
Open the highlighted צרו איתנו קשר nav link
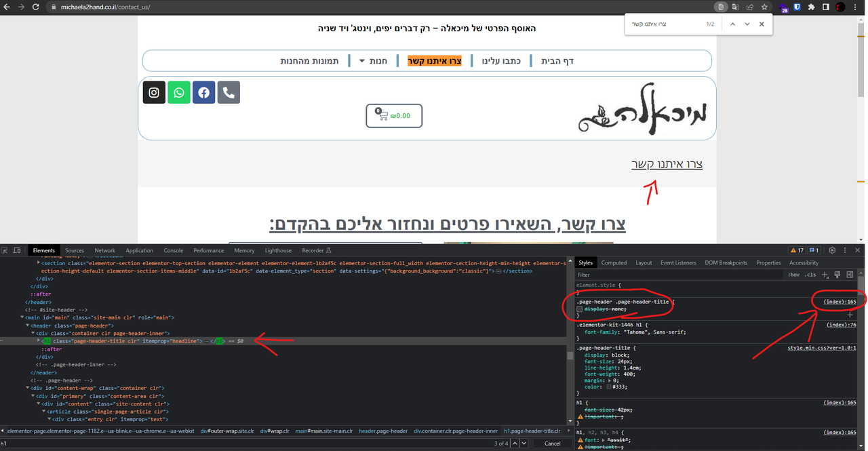pyautogui.click(x=435, y=61)
